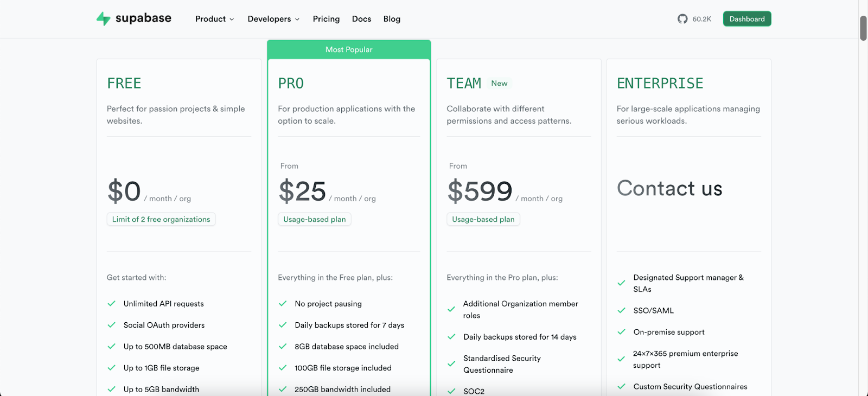The width and height of the screenshot is (868, 396).
Task: Click the supabase wordmark text
Action: pos(143,18)
